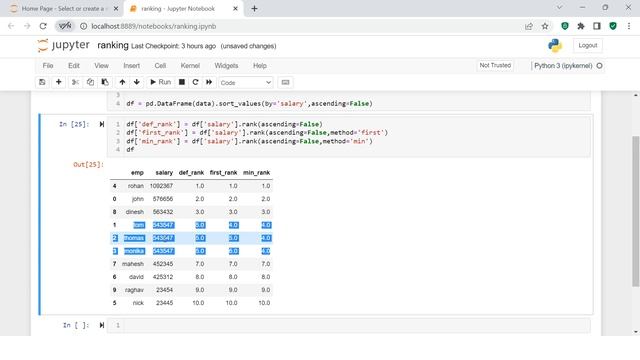Click the min_rank column header
This screenshot has height=360, width=640.
point(256,173)
